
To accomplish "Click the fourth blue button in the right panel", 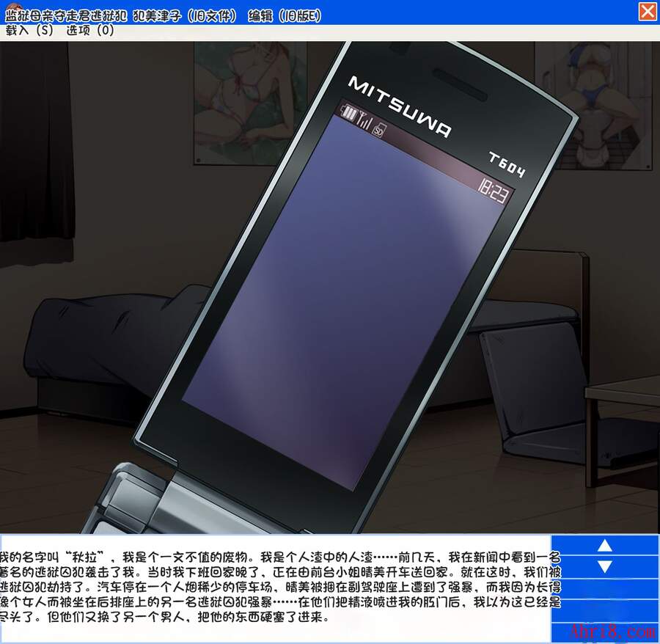I will point(615,610).
